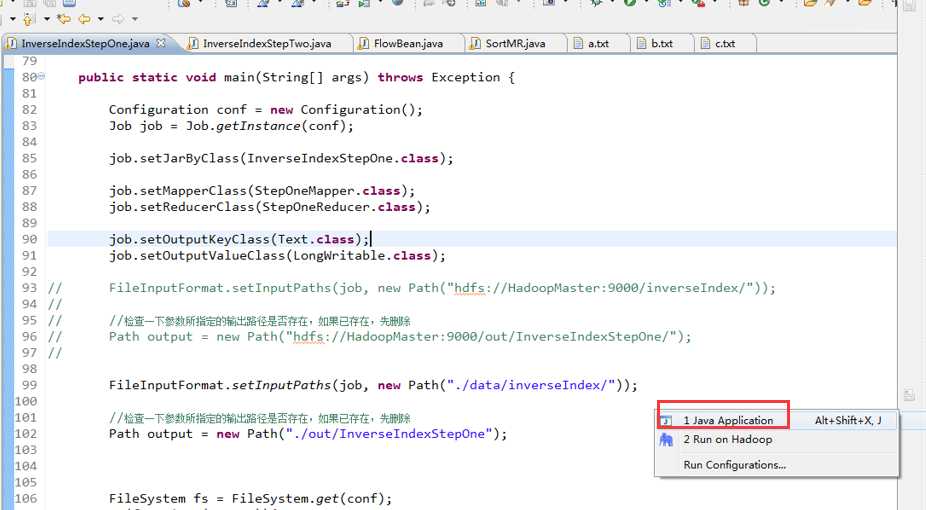The width and height of the screenshot is (926, 510).
Task: Navigate Back with yellow left arrow
Action: 84,19
